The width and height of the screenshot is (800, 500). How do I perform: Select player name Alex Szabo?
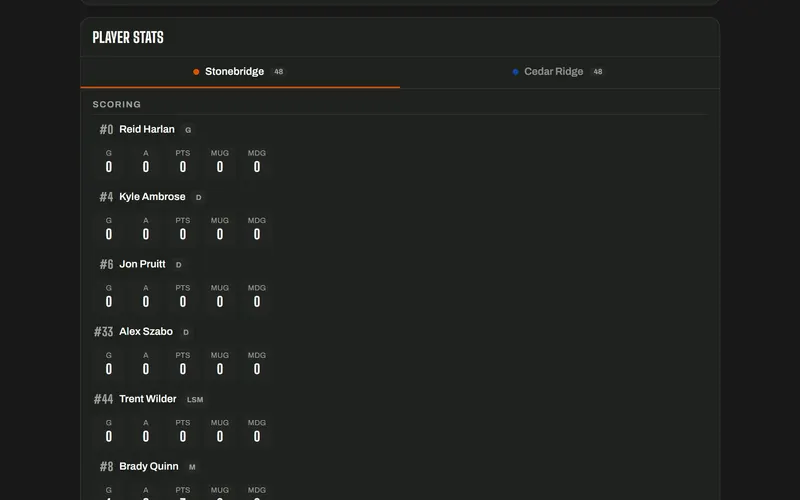(146, 332)
